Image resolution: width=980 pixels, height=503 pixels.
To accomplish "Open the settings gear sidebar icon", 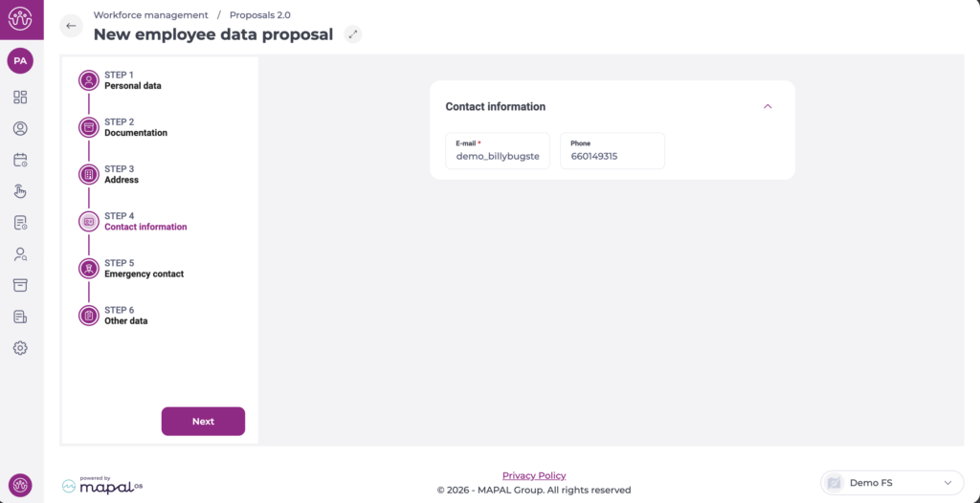I will 20,348.
